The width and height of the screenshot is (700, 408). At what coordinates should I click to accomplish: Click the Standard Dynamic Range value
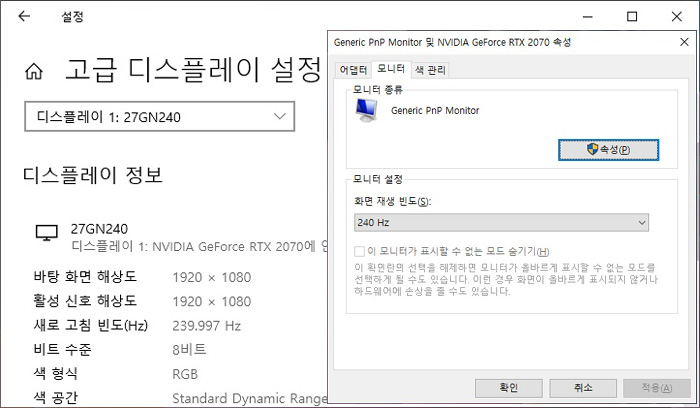pyautogui.click(x=250, y=398)
